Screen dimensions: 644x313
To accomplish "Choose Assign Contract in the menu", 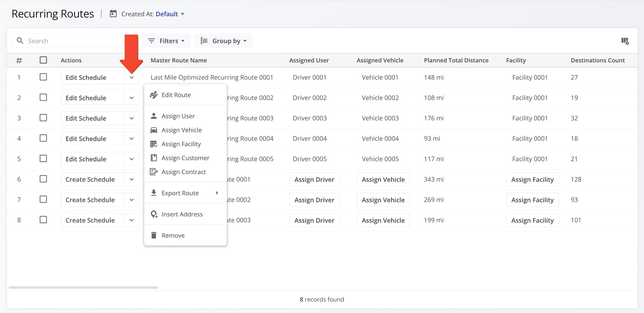I will (x=183, y=172).
